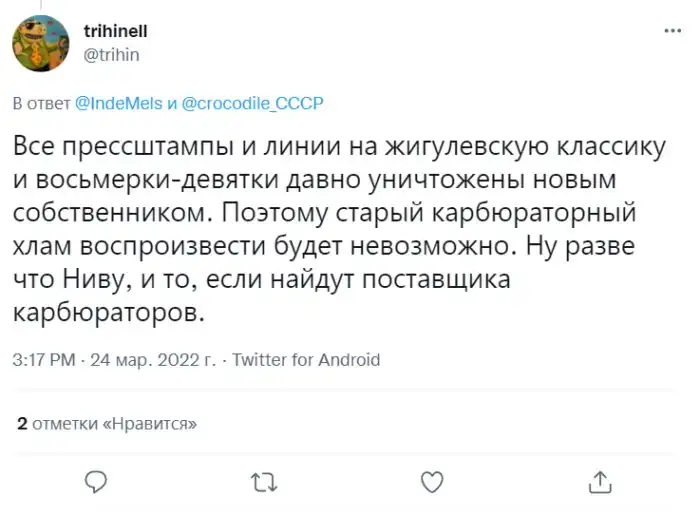Like the tweet with the heart icon
Screen dimensions: 700x515
(431, 484)
